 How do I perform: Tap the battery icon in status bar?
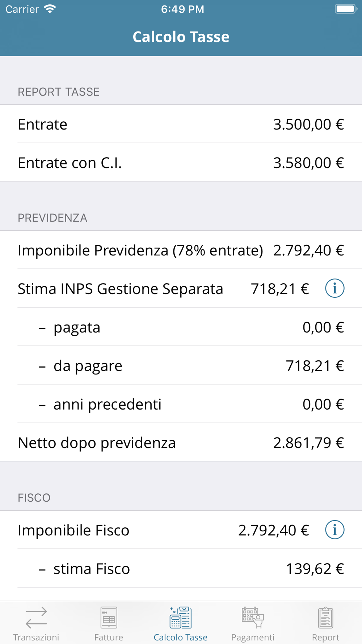(x=346, y=9)
